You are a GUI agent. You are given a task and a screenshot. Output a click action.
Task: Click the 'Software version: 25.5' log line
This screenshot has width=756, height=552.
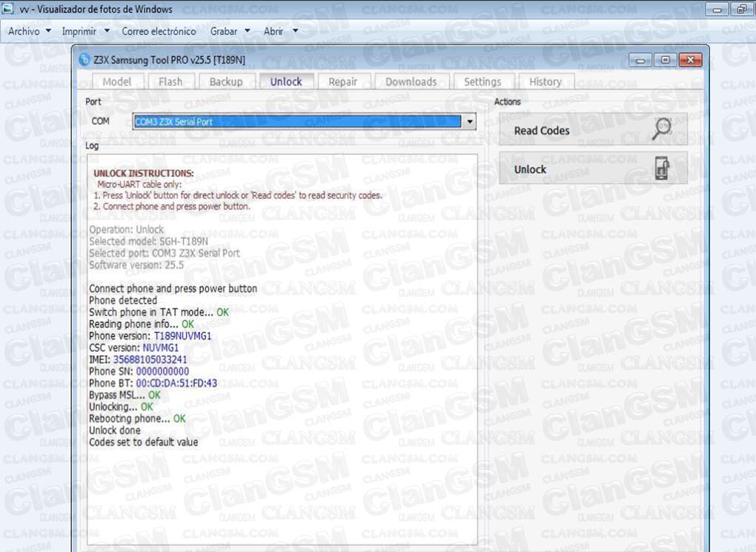click(136, 265)
